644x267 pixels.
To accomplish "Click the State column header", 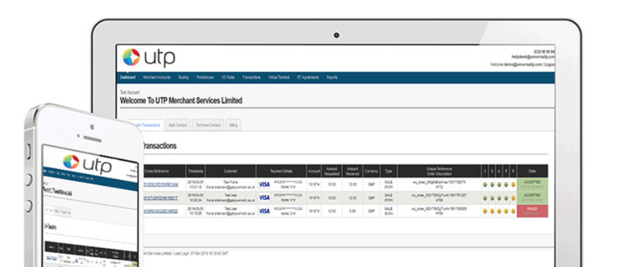I will pos(533,171).
